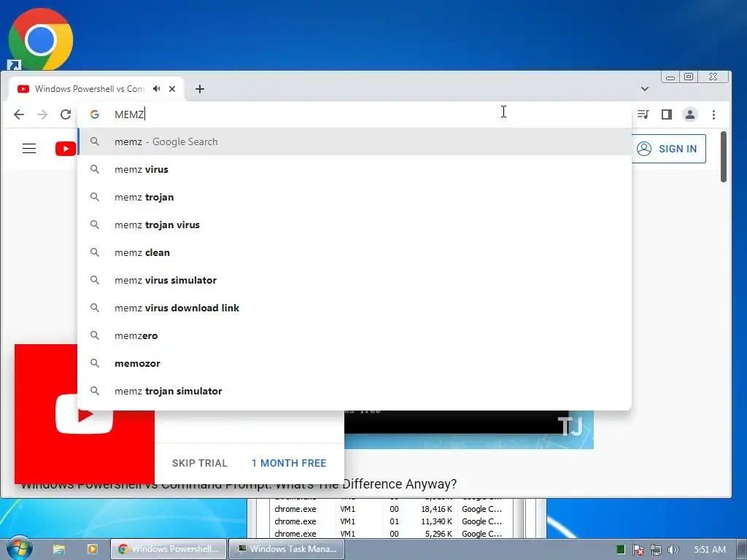
Task: Click the Google logo in the address bar
Action: pos(95,114)
